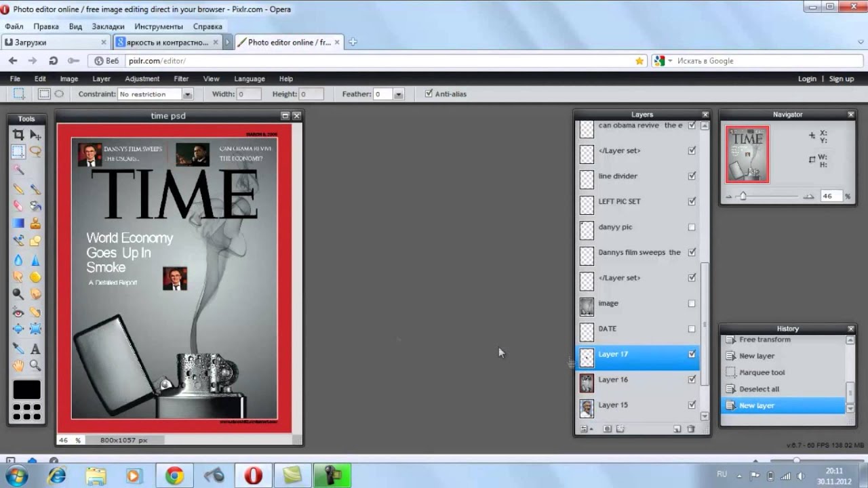Show the danyy pic layer
Viewport: 868px width, 488px height.
coord(692,227)
